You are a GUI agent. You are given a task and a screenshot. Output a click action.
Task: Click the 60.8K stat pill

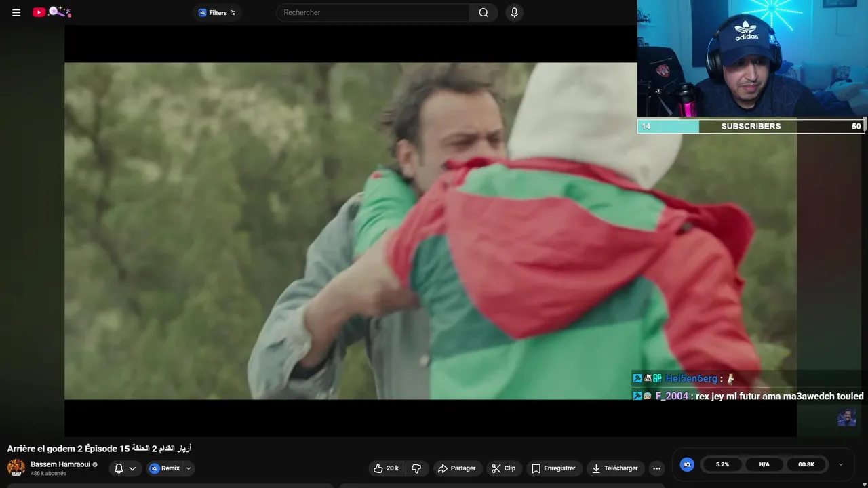tap(806, 464)
